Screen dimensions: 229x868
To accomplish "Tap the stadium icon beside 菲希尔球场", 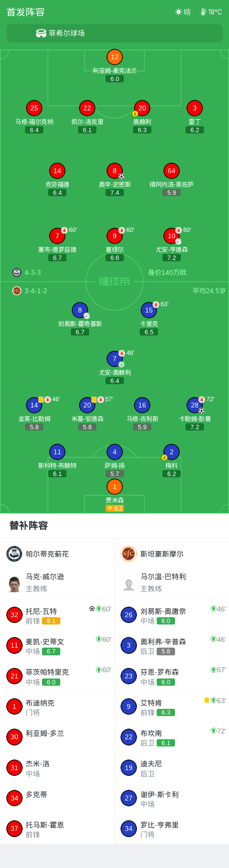I will click(x=41, y=33).
